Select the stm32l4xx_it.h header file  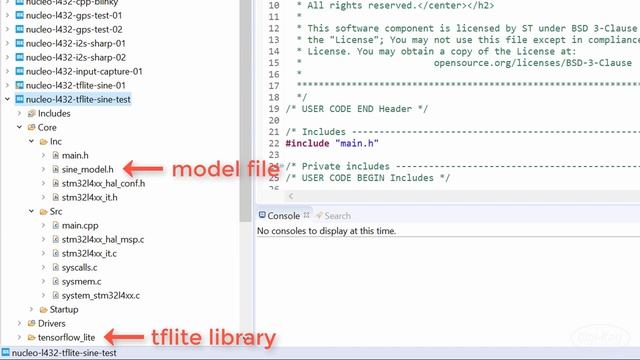[x=90, y=198]
